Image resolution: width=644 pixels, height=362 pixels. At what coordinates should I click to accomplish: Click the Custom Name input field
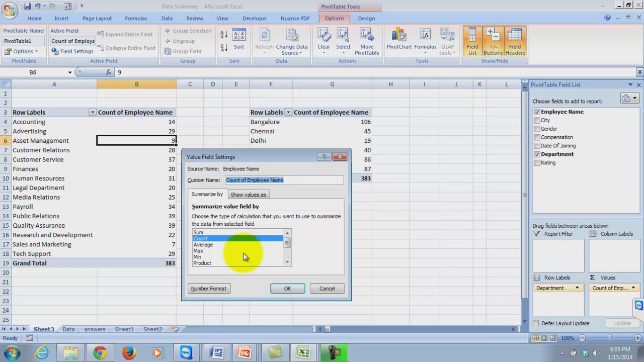tap(284, 180)
